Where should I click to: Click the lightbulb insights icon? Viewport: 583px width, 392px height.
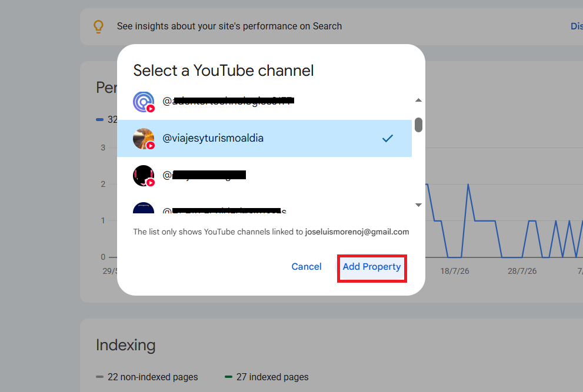pos(98,26)
